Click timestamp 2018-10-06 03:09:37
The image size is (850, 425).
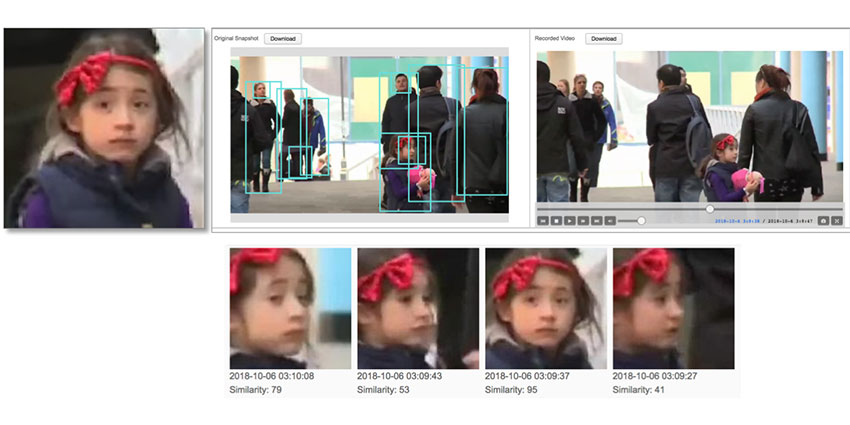[527, 376]
